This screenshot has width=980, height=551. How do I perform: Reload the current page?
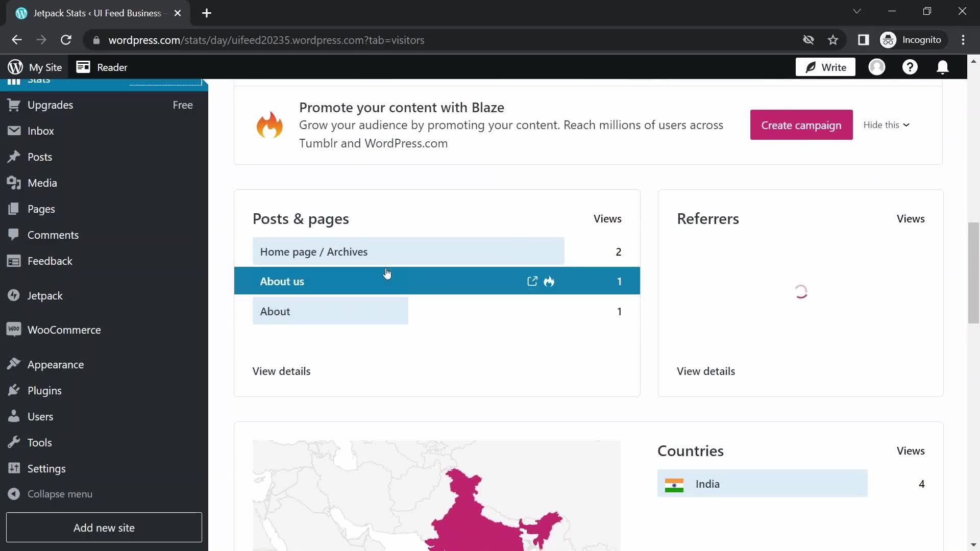(66, 40)
